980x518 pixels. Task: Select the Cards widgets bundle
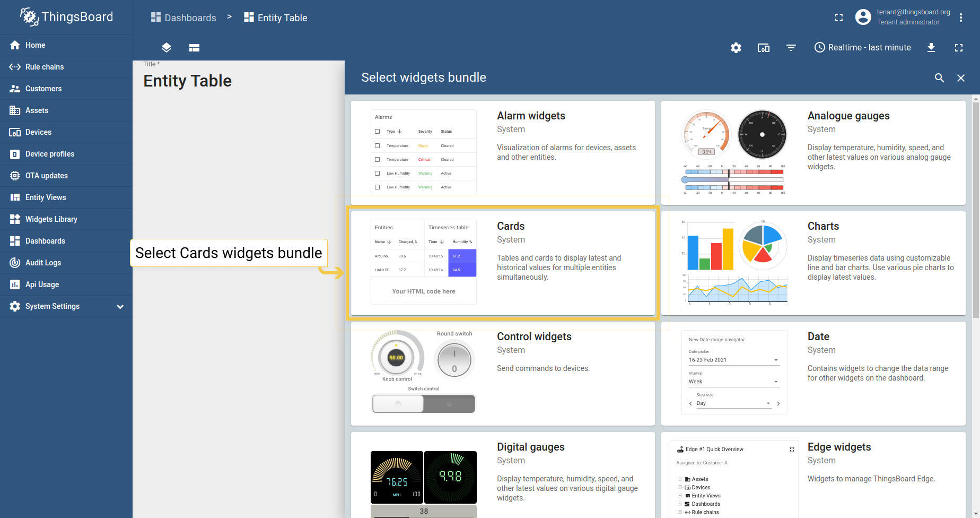[x=502, y=263]
